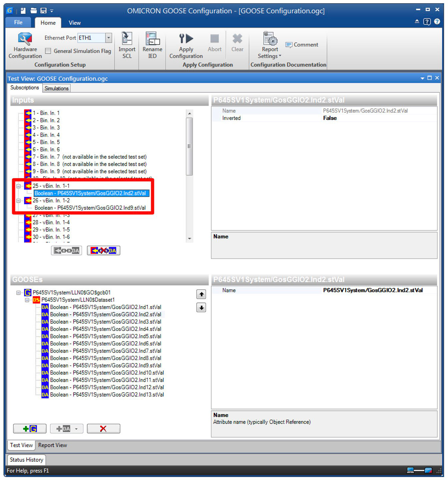Viewport: 448px width, 480px height.
Task: Open the Ethernet Port dropdown
Action: [108, 38]
